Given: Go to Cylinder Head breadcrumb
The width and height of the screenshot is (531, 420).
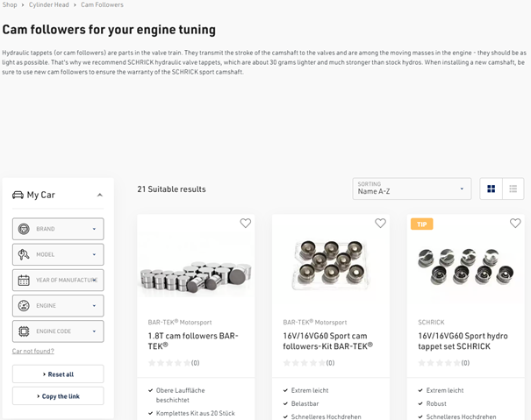Looking at the screenshot, I should (49, 4).
